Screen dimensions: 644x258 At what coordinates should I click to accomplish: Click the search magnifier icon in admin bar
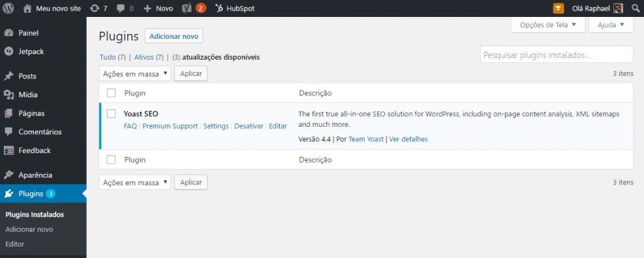coord(636,8)
